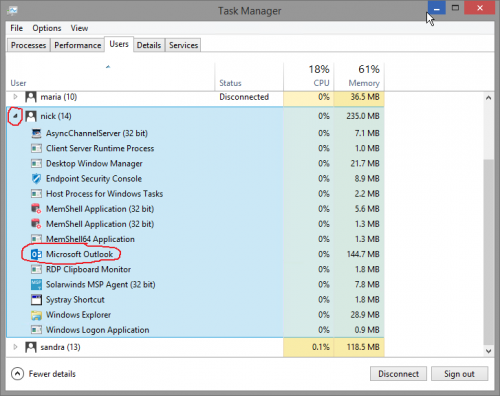Sort by the Status column header
This screenshot has height=396, width=500.
pos(249,77)
